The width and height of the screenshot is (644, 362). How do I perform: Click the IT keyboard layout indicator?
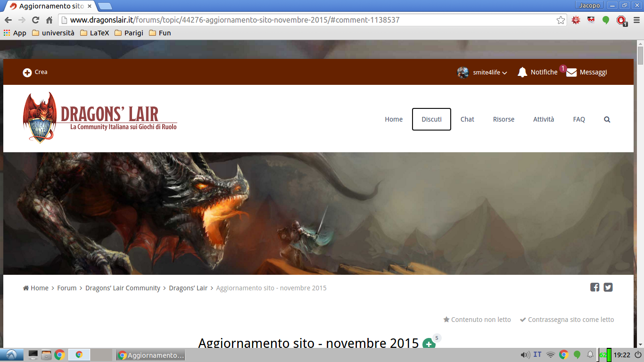click(x=537, y=354)
